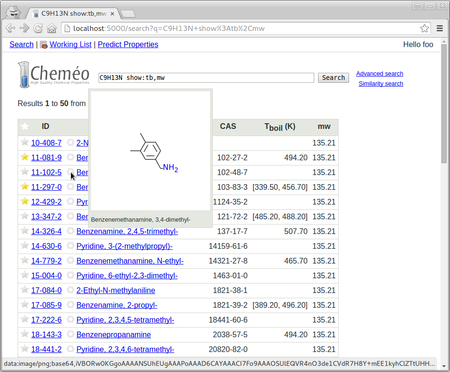Click the browser forward arrow
The image size is (450, 372).
pos(24,28)
